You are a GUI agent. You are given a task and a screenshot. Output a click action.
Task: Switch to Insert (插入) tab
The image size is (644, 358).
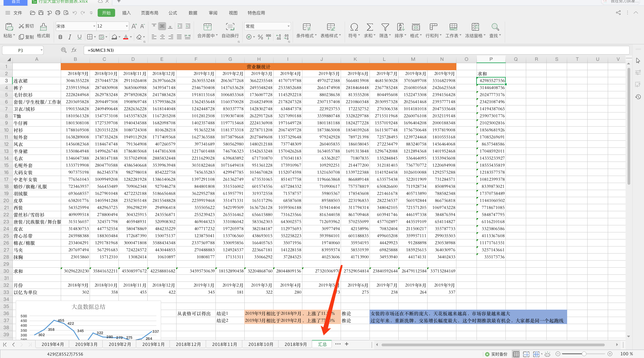(x=126, y=13)
